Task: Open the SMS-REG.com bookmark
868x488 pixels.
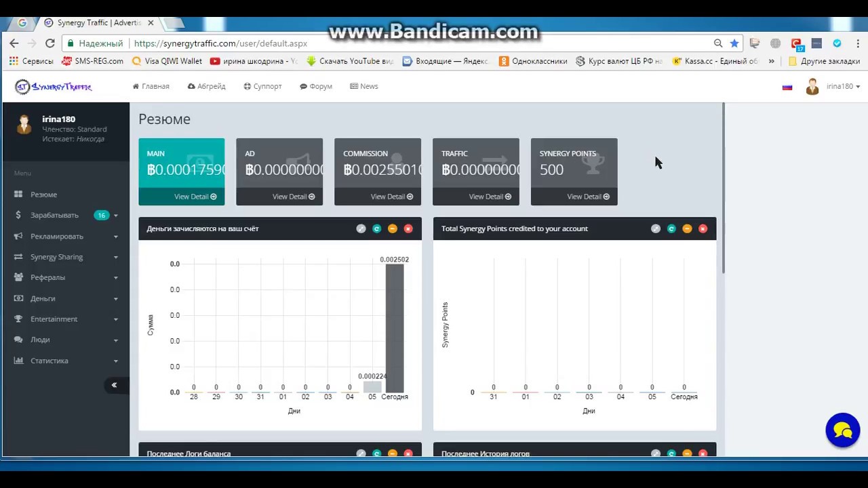Action: [x=92, y=61]
